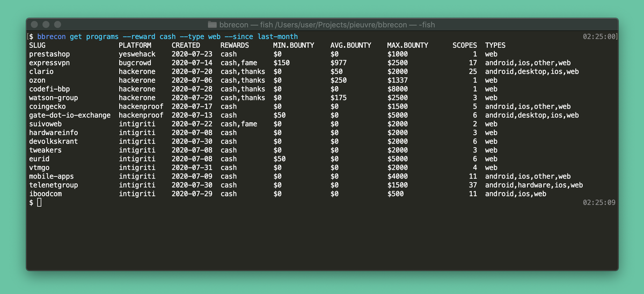The width and height of the screenshot is (644, 294).
Task: Click the 'ozon' slug
Action: (37, 80)
